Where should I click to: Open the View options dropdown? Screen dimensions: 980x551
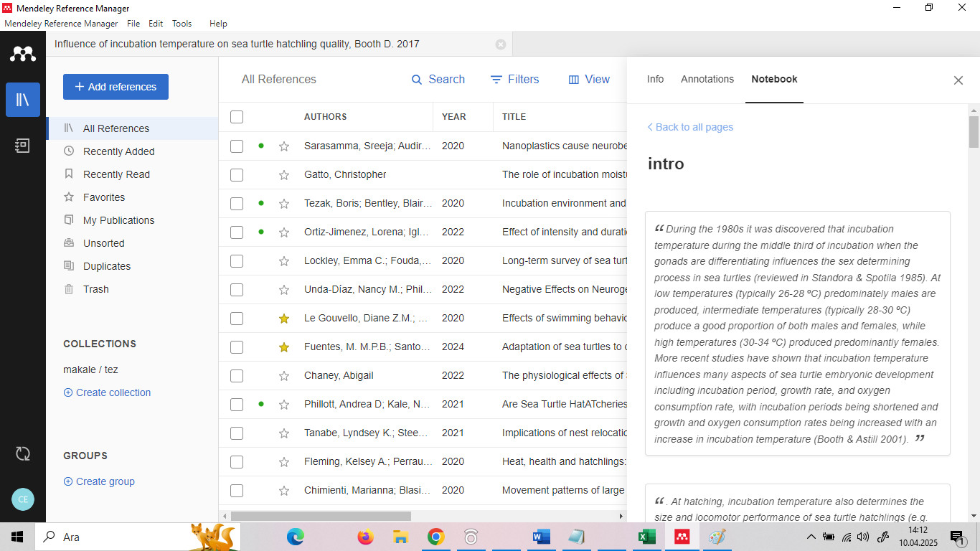[x=589, y=80]
